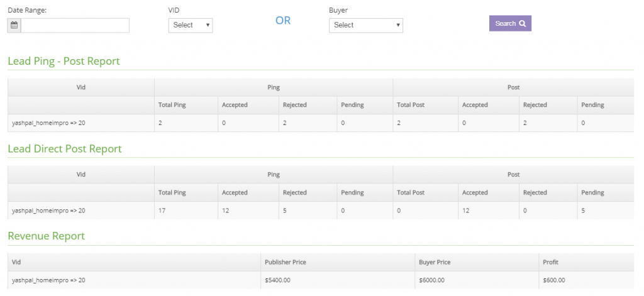Click Total Ping value 17 in Direct Post

click(162, 211)
